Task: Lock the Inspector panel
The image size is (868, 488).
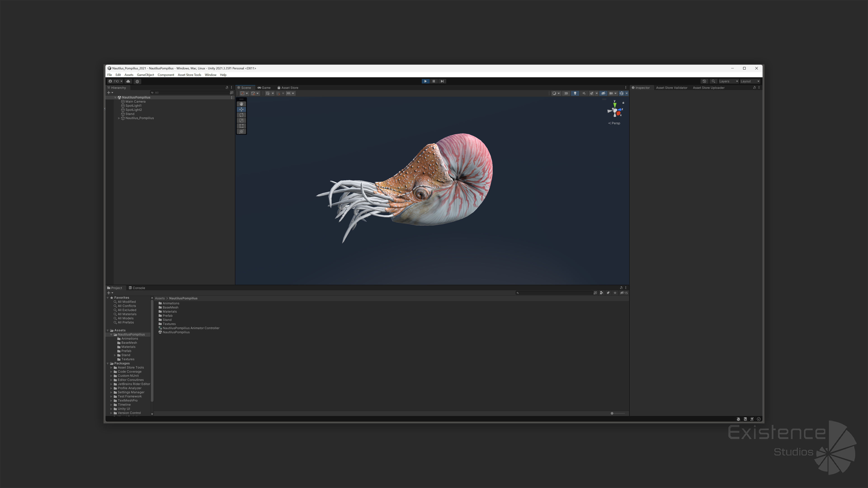Action: coord(754,88)
